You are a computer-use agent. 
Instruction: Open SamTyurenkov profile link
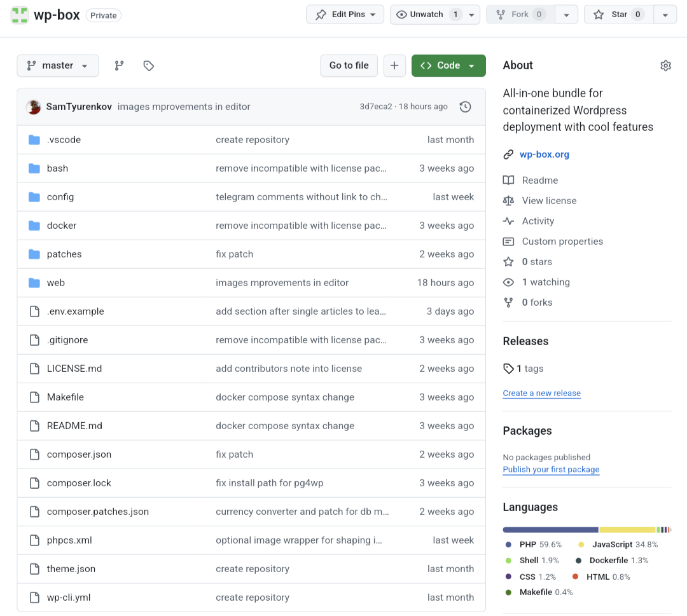pos(79,107)
